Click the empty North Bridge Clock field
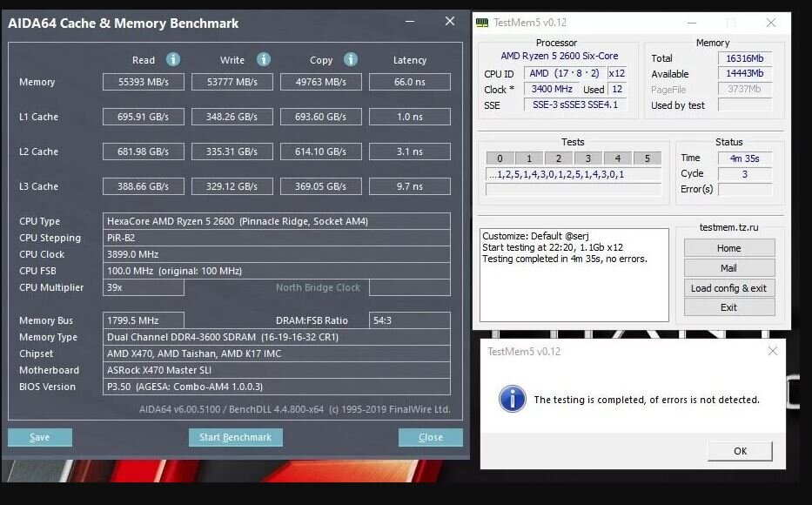Screen dimensions: 812x505 pos(410,287)
